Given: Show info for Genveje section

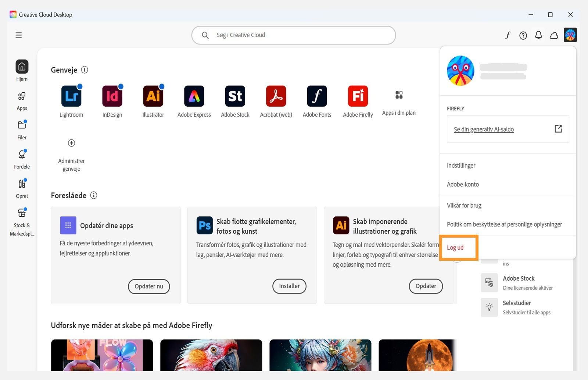Looking at the screenshot, I should [x=85, y=70].
